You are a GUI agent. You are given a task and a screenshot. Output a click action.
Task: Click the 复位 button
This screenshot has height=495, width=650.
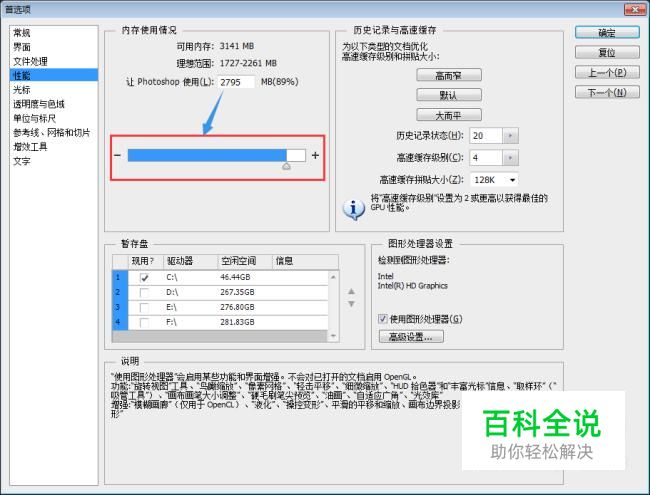point(607,53)
